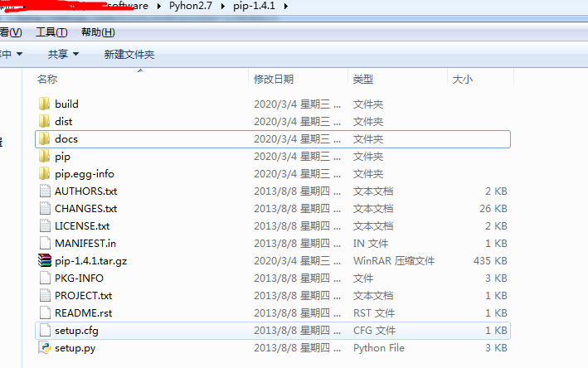Click the pip.egg-info folder icon
Viewport: 588px width, 368px height.
(44, 174)
